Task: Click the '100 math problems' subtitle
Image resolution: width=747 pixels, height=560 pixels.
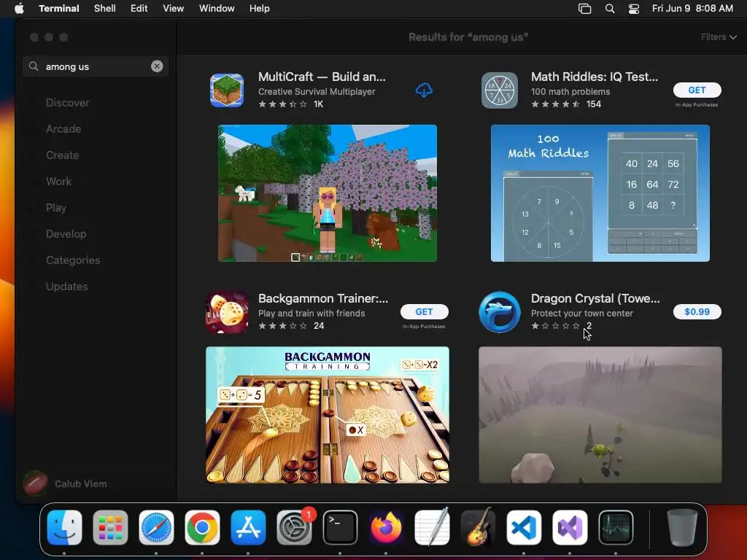Action: tap(570, 91)
